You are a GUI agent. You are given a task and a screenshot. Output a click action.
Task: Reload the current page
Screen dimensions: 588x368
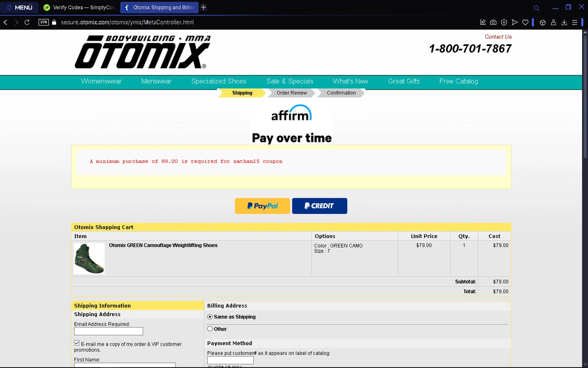(x=27, y=22)
